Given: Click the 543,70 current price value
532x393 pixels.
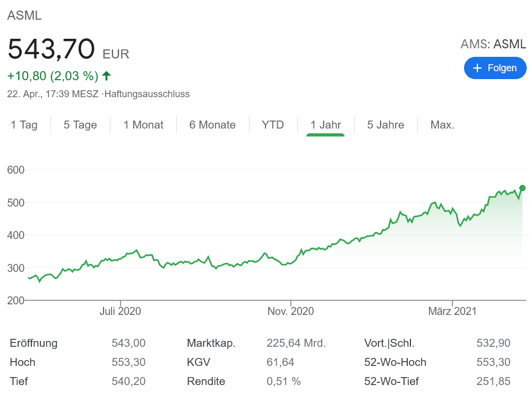Looking at the screenshot, I should click(51, 49).
